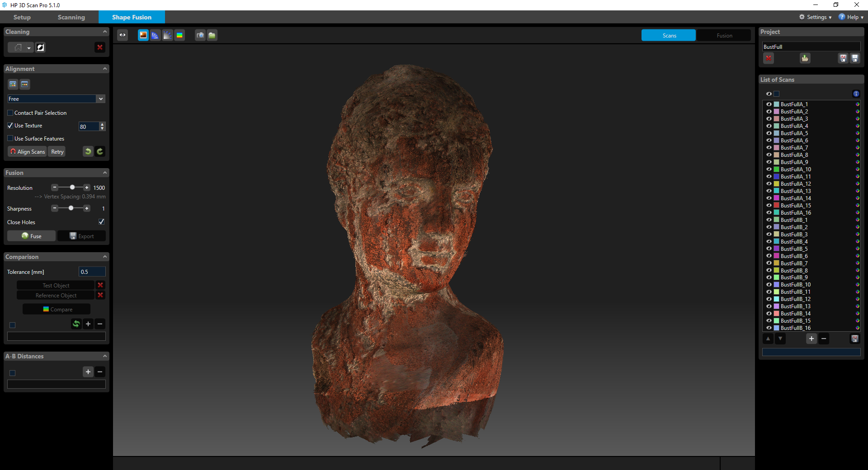Viewport: 868px width, 470px height.
Task: Hide the BustFullA_10 scan with eye icon
Action: tap(769, 169)
